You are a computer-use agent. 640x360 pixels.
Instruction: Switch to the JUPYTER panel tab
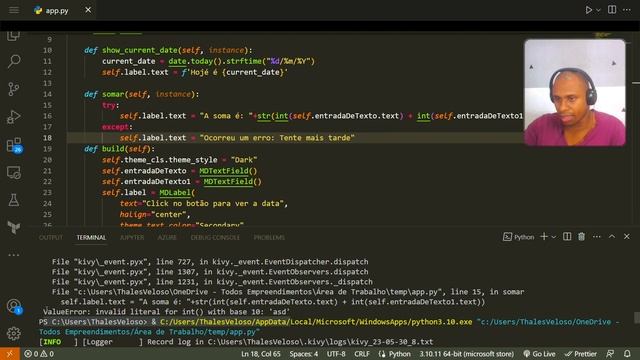pos(132,237)
